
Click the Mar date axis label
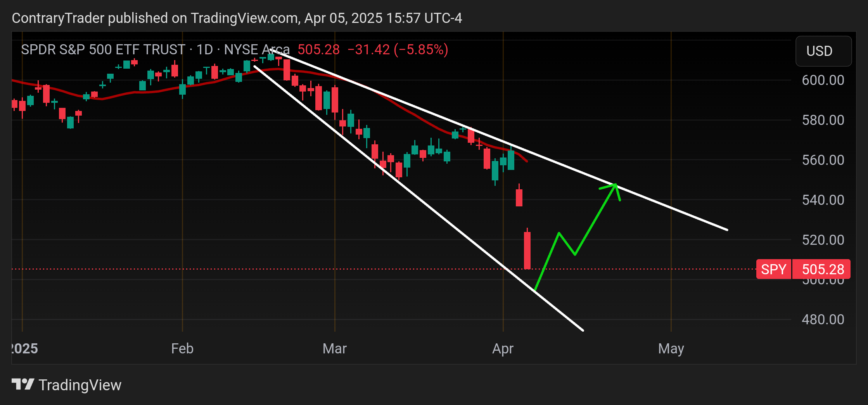[x=335, y=348]
